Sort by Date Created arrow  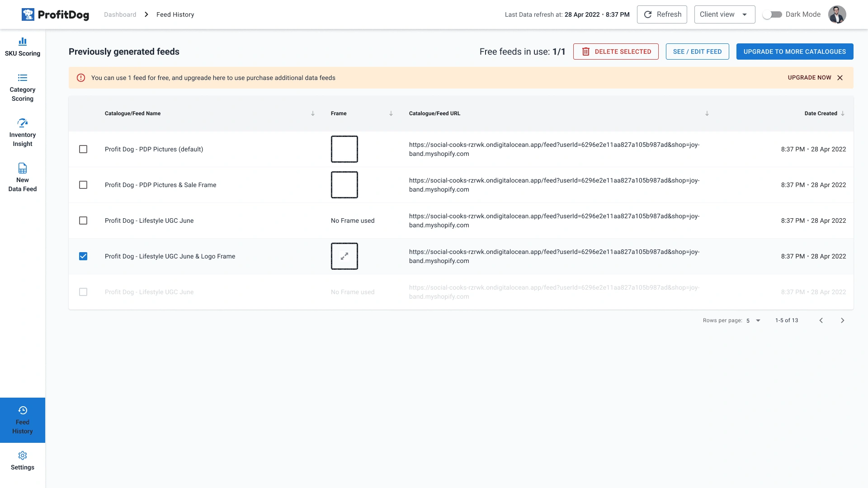(x=843, y=113)
